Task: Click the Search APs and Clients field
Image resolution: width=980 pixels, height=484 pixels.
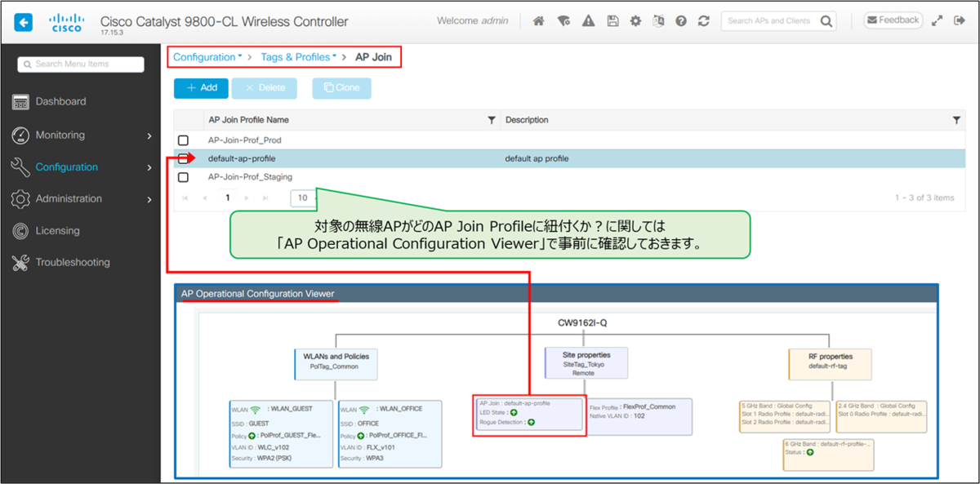Action: [x=769, y=21]
